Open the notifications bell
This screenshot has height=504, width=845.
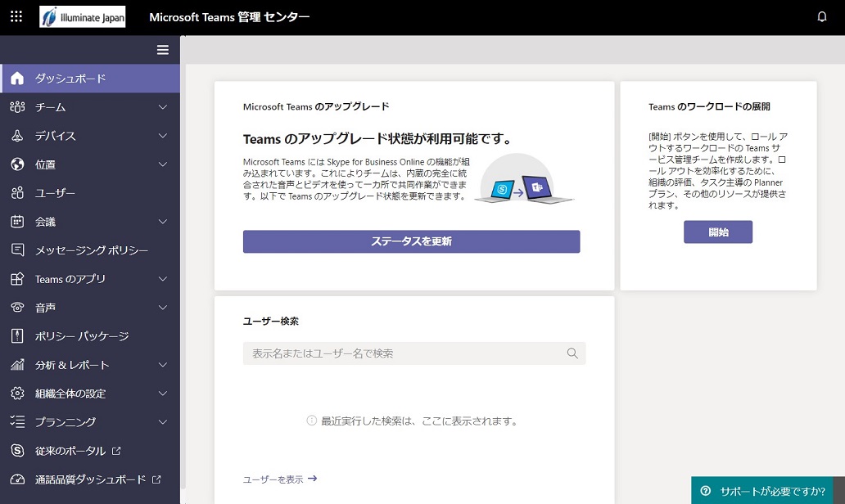(822, 16)
